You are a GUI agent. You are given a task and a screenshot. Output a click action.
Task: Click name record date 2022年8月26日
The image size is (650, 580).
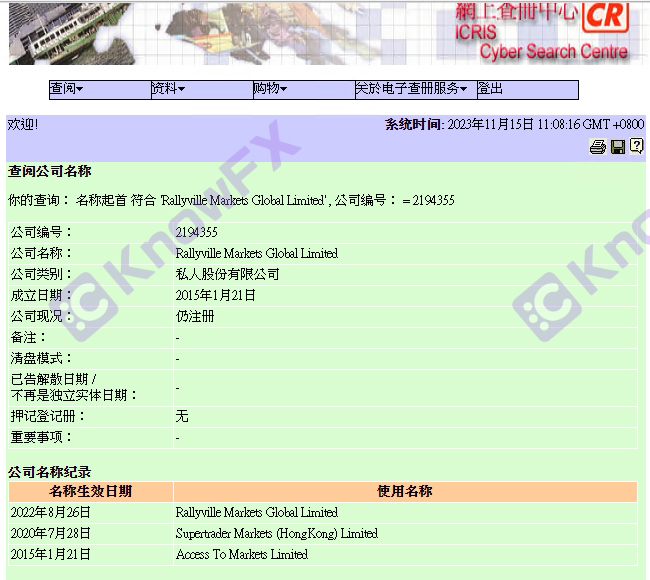tap(51, 512)
